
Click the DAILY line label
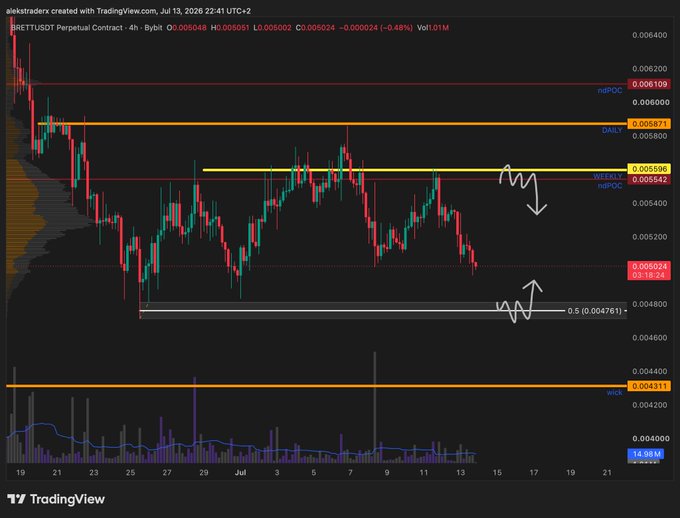pyautogui.click(x=612, y=130)
